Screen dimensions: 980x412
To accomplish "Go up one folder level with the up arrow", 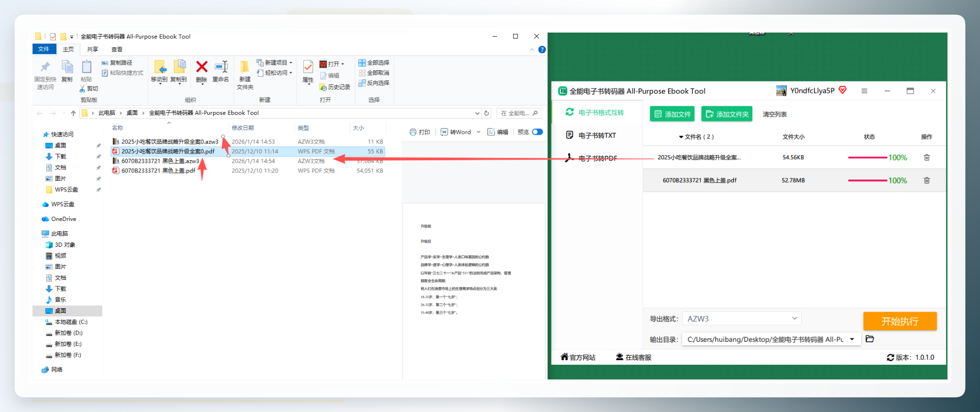I will click(74, 113).
